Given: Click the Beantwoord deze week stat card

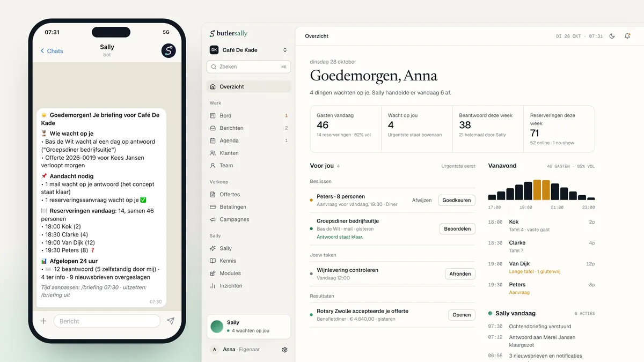Looking at the screenshot, I should (x=487, y=129).
